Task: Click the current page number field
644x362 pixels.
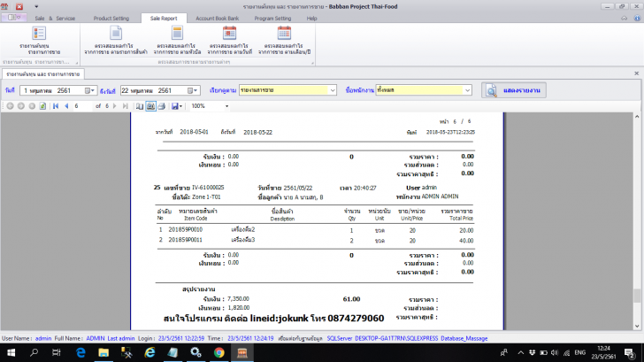Action: [82, 105]
